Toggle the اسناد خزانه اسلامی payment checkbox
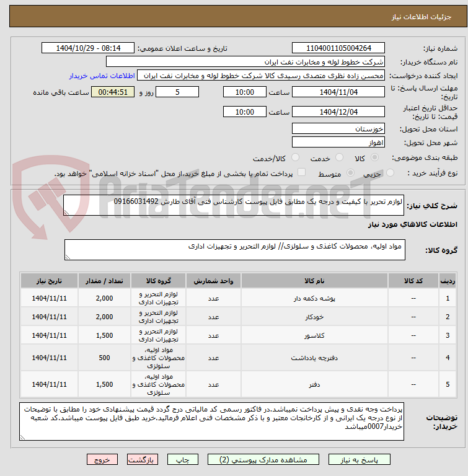This screenshot has height=476, width=468. pos(302,172)
